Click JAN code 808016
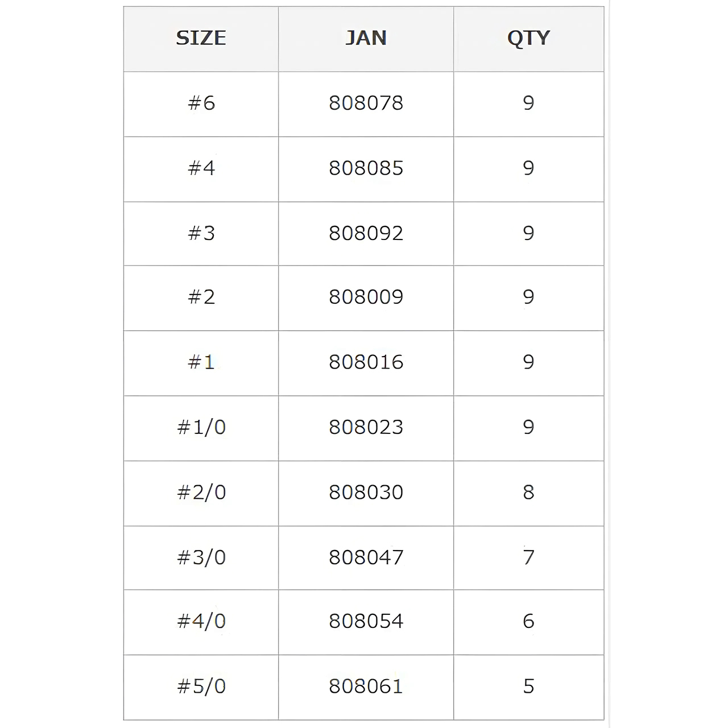The width and height of the screenshot is (728, 728). 366,362
